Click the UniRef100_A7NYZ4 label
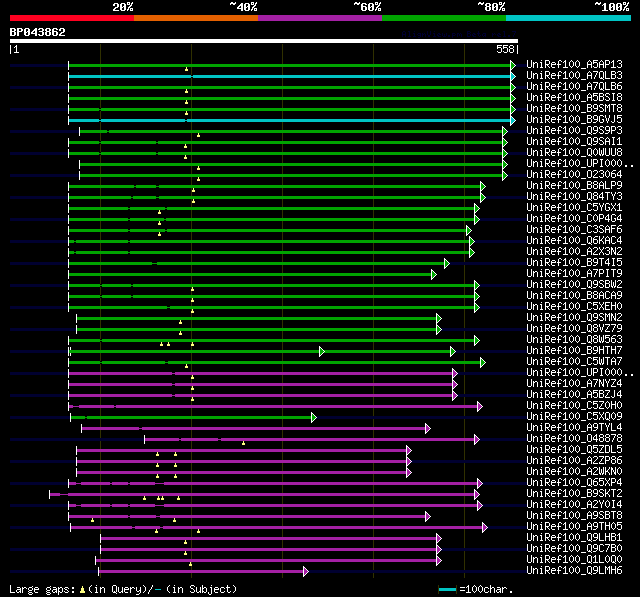Screen dimensions: 640x597 pyautogui.click(x=574, y=384)
